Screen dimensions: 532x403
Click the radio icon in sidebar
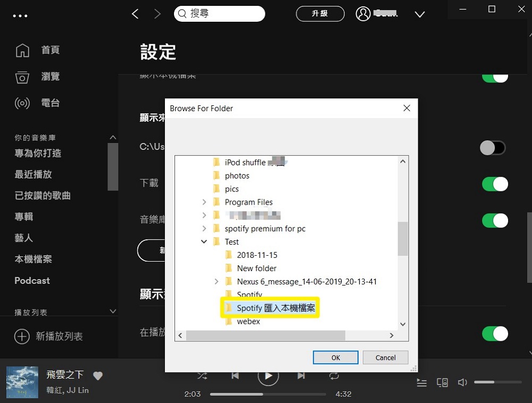(22, 103)
